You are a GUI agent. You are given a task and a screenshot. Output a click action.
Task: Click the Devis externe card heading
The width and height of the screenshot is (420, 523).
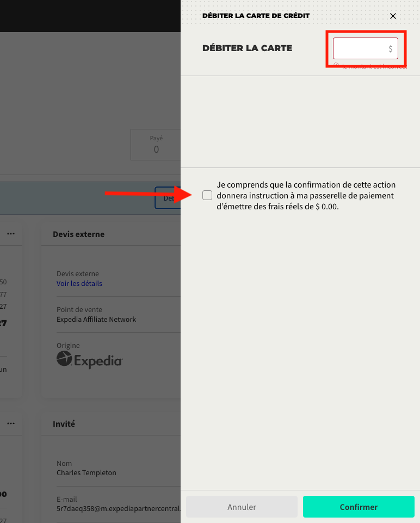78,234
